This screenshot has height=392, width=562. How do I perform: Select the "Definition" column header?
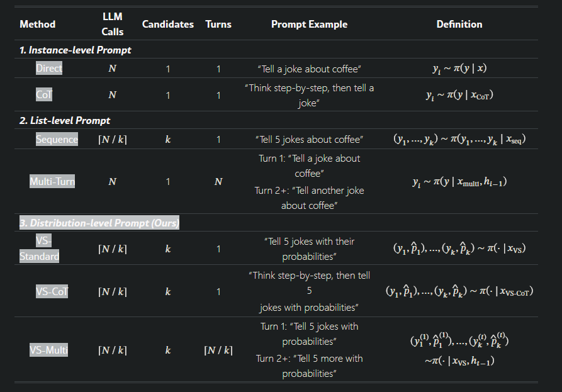(459, 25)
